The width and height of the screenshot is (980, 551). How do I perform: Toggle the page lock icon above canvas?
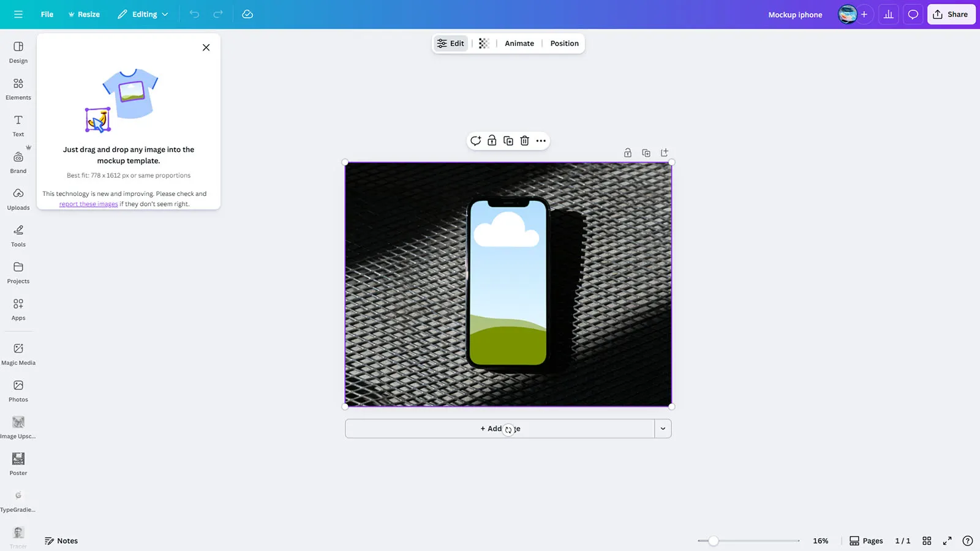[628, 153]
